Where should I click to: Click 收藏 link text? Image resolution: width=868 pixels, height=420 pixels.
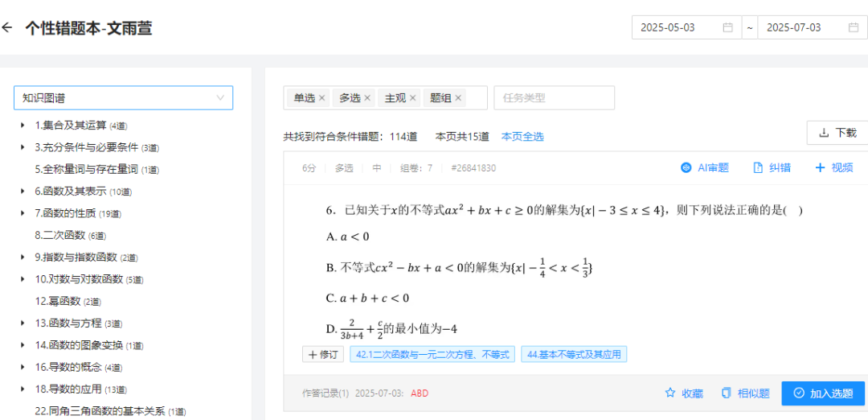tap(692, 393)
